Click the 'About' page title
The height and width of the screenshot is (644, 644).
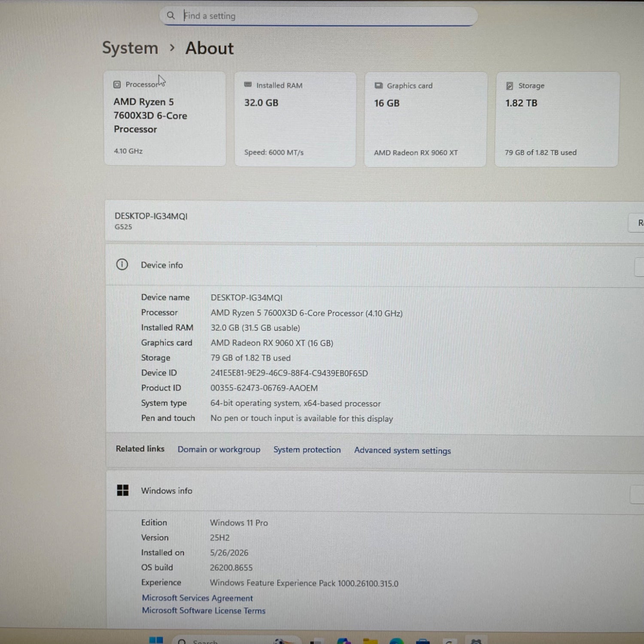pyautogui.click(x=210, y=48)
